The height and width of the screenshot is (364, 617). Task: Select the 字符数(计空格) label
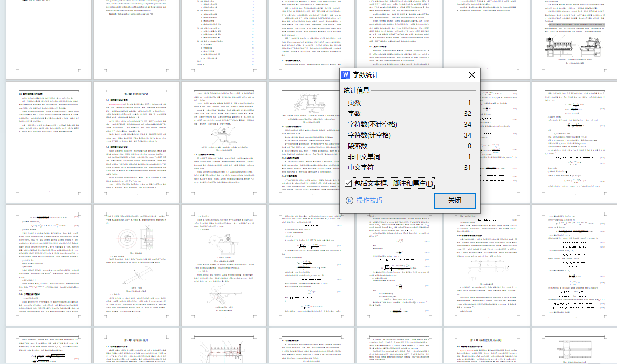pos(369,135)
